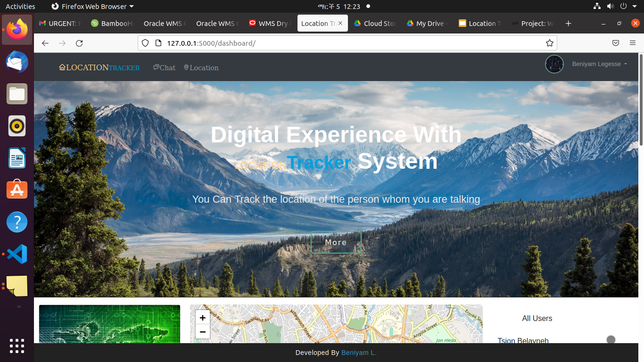Open Firefox application menu hamburger
The image size is (644, 362).
(633, 43)
